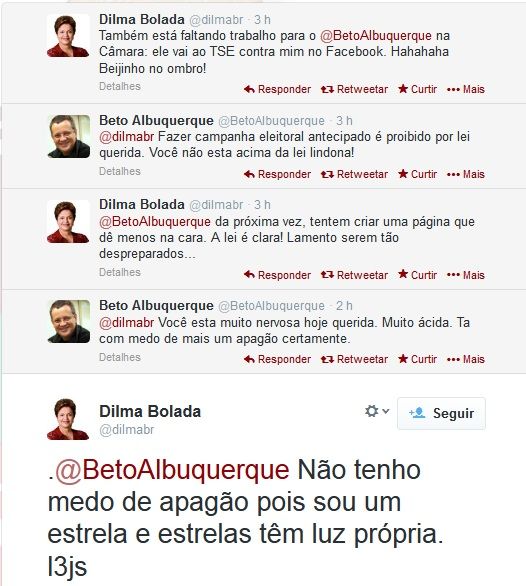Viewport: 526px width, 586px height.
Task: Open Mais menu on 'muito nervosa' tweet
Action: coord(466,359)
